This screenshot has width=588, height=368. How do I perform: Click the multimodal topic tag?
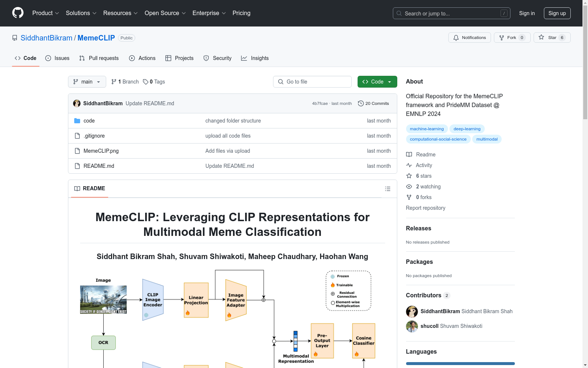487,139
